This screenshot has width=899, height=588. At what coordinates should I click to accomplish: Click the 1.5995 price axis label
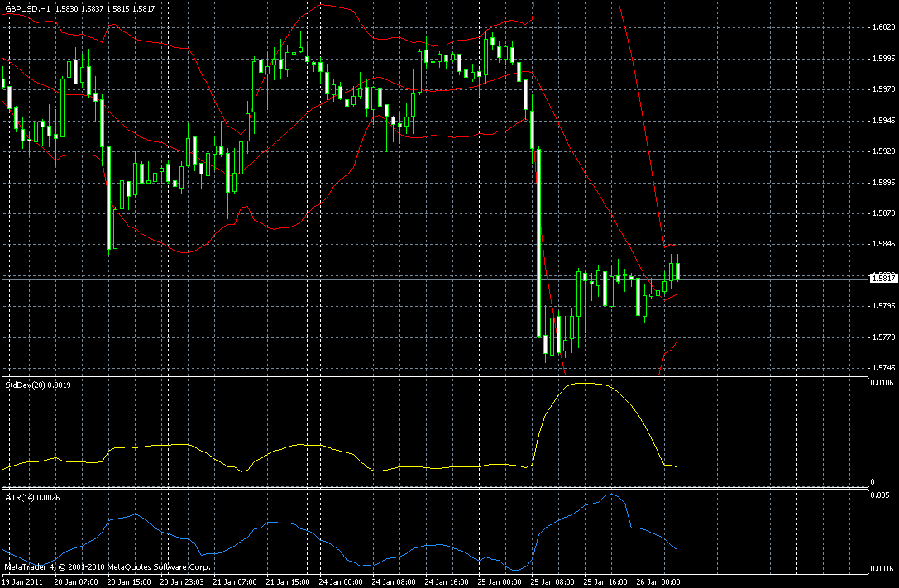click(883, 59)
